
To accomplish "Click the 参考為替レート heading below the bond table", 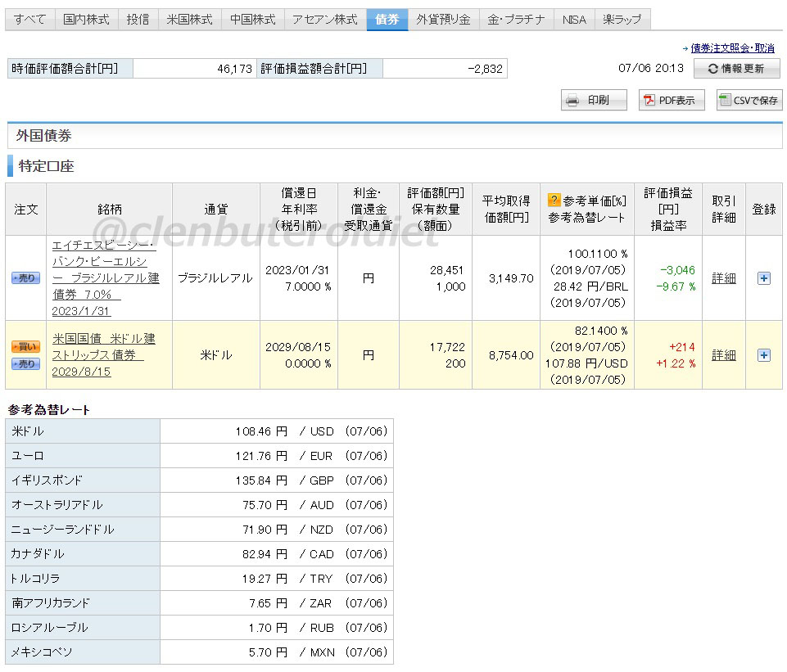I will click(48, 410).
